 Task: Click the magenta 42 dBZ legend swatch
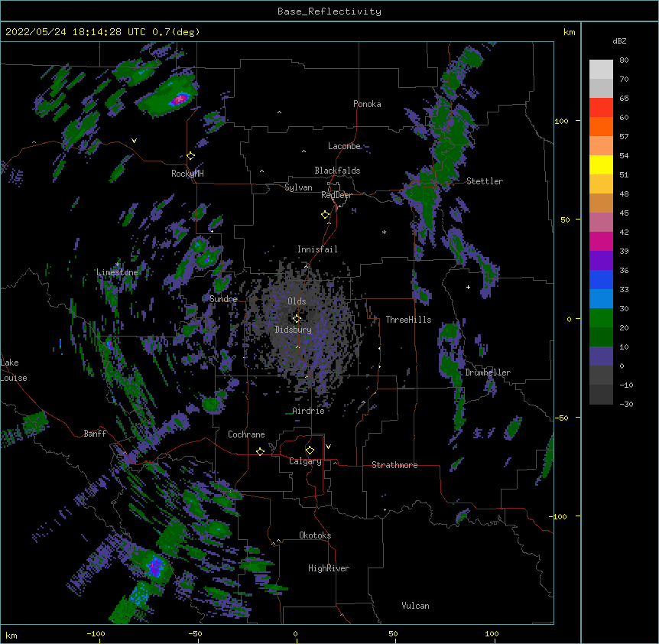coord(601,241)
